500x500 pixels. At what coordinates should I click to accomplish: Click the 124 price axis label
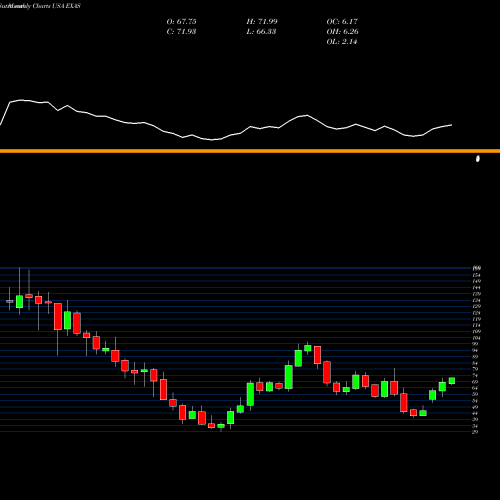tap(476, 313)
